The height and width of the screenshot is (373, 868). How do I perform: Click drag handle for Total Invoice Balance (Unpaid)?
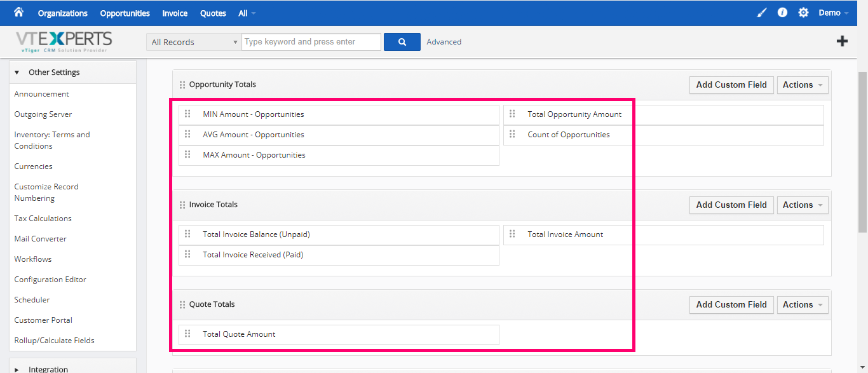[x=187, y=234]
